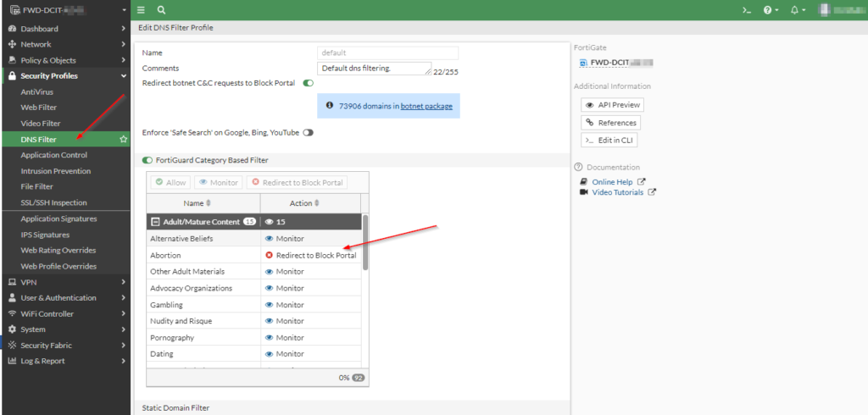Open Online Help link
868x415 pixels.
click(612, 181)
